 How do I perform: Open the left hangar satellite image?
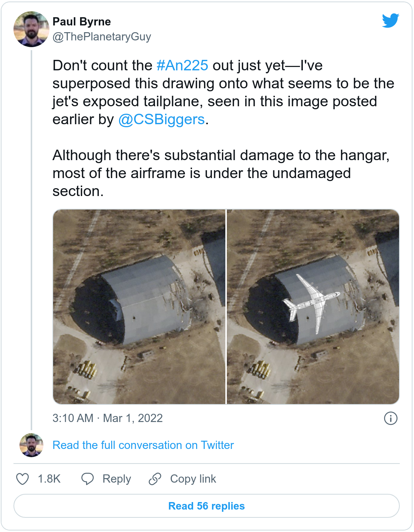(139, 307)
